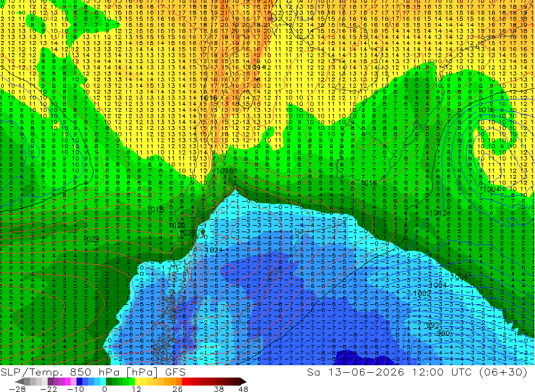This screenshot has width=535, height=392.
Task: Pick the darkest green swatch above the 0 label
Action: click(109, 381)
